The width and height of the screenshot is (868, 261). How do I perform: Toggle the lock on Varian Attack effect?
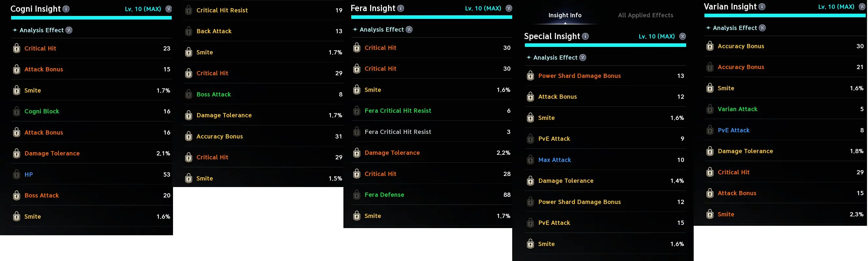pyautogui.click(x=710, y=109)
